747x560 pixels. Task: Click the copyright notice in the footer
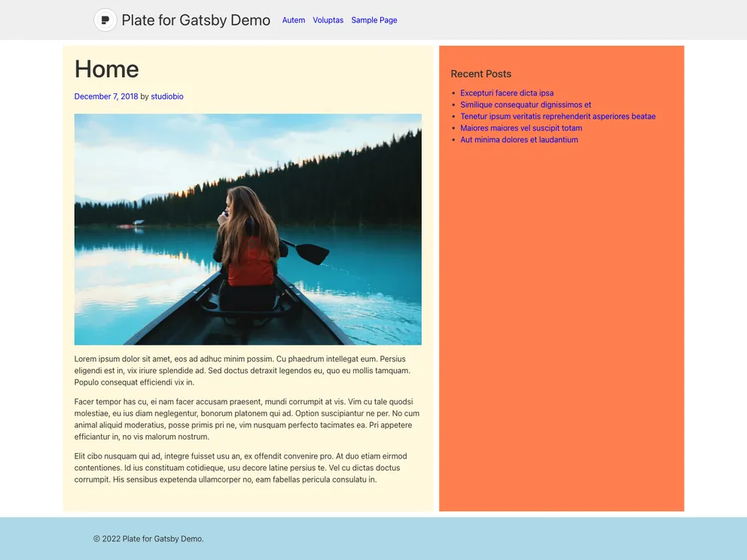(148, 539)
